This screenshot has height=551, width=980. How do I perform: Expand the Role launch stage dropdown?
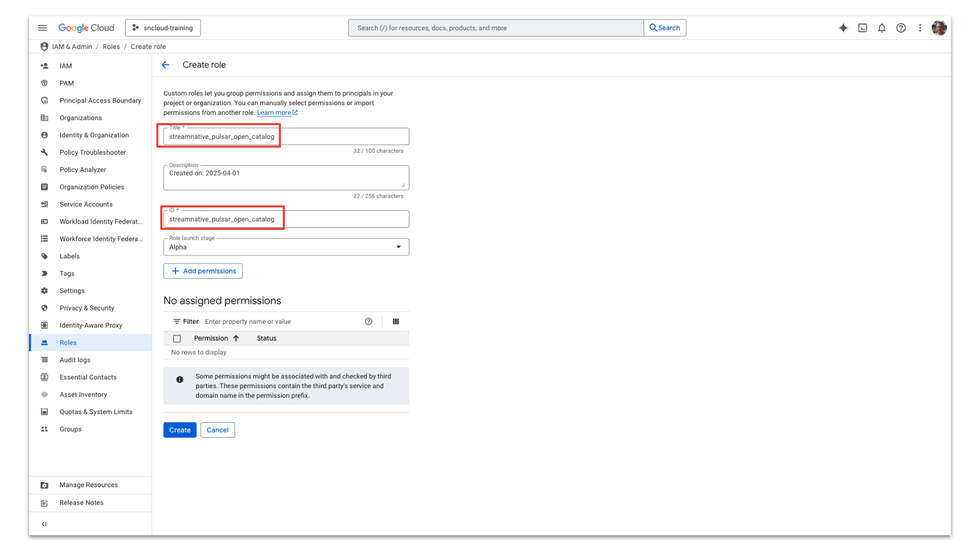tap(286, 247)
